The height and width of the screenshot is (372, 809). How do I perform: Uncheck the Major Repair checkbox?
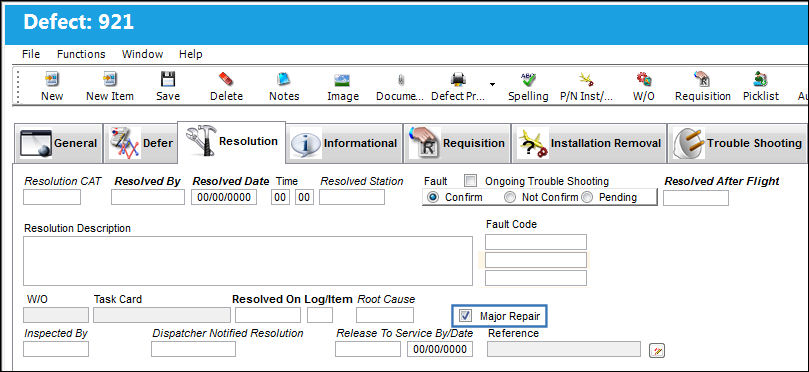465,315
